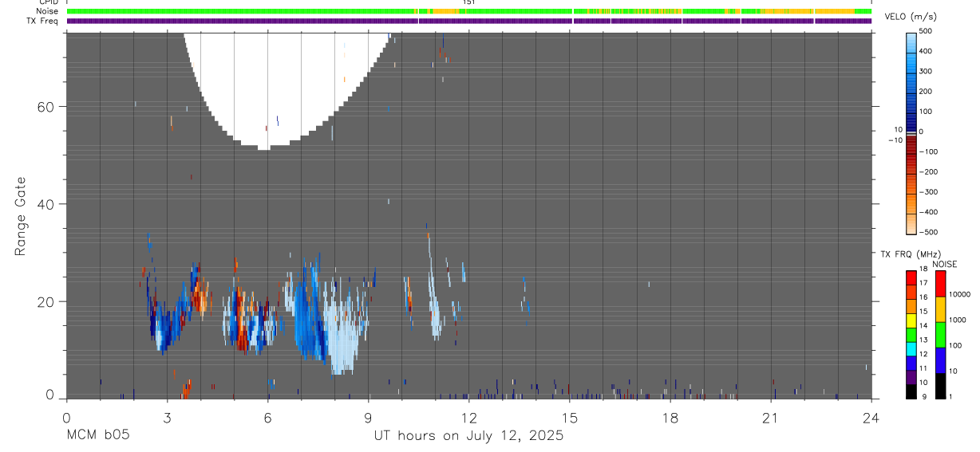This screenshot has height=452, width=980.
Task: Click the Noise status bar label
Action: (x=48, y=11)
